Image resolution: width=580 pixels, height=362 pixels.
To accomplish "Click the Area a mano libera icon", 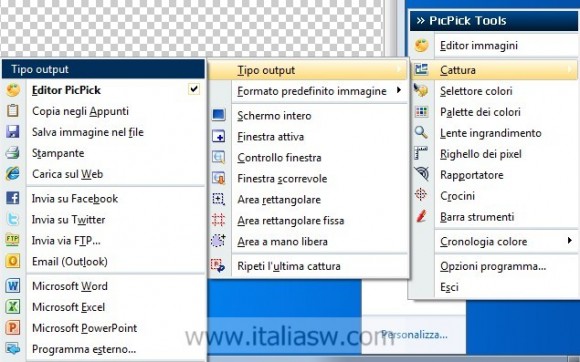I will pyautogui.click(x=218, y=241).
